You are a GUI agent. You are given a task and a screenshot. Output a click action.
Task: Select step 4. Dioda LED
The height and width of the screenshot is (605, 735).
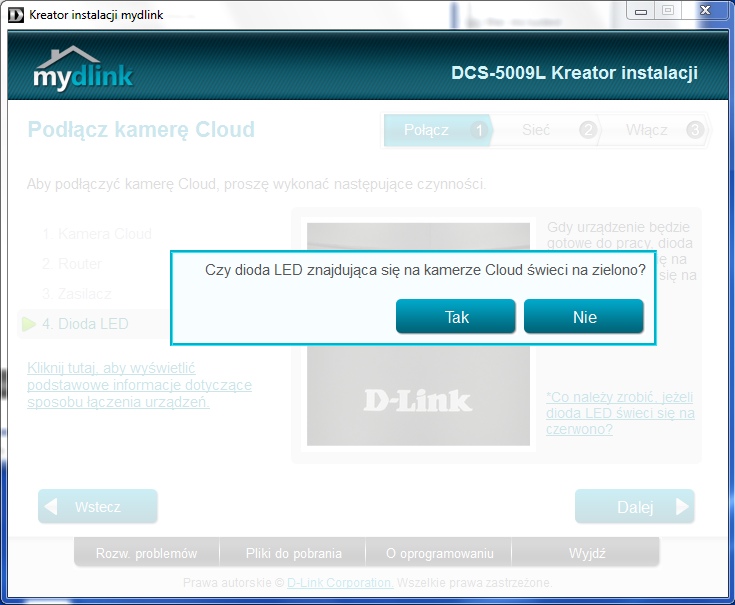pos(85,324)
